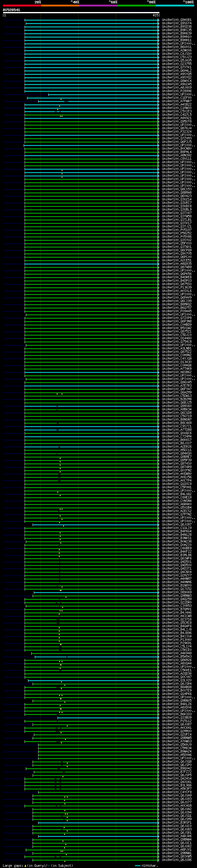Click UniRef100_B9H639 entry
Image resolution: width=197 pixels, height=868 pixels.
pyautogui.click(x=176, y=33)
